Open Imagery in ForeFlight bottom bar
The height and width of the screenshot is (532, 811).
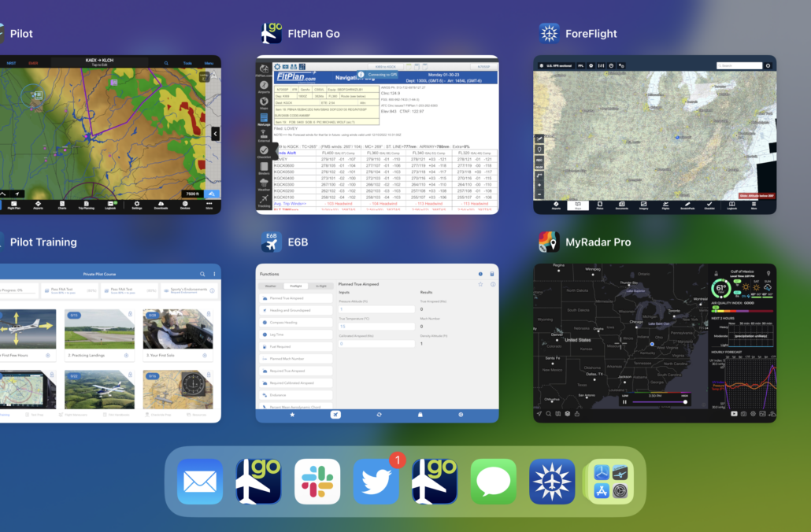pyautogui.click(x=643, y=205)
